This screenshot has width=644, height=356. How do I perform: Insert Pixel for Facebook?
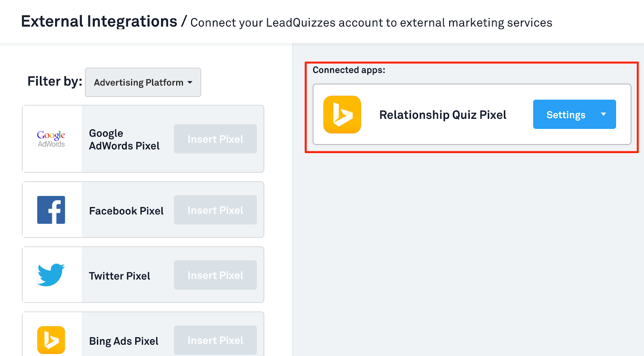[215, 210]
